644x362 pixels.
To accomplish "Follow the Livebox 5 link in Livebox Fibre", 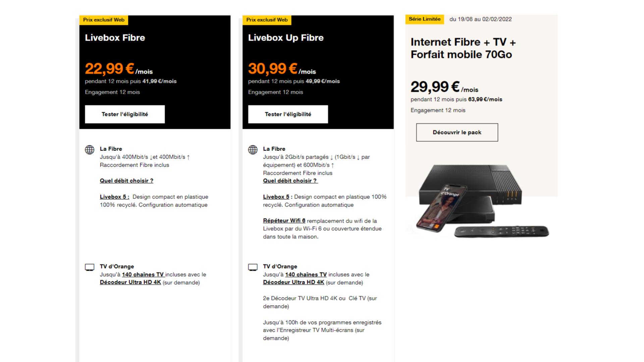I will [114, 197].
